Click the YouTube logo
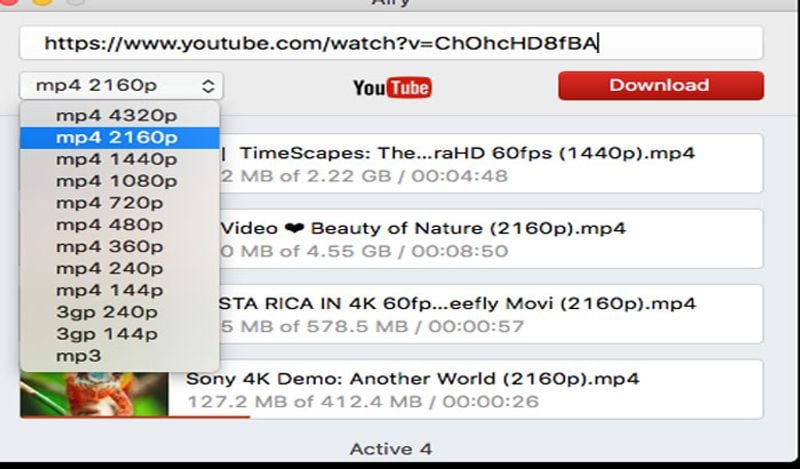This screenshot has width=800, height=469. click(392, 87)
